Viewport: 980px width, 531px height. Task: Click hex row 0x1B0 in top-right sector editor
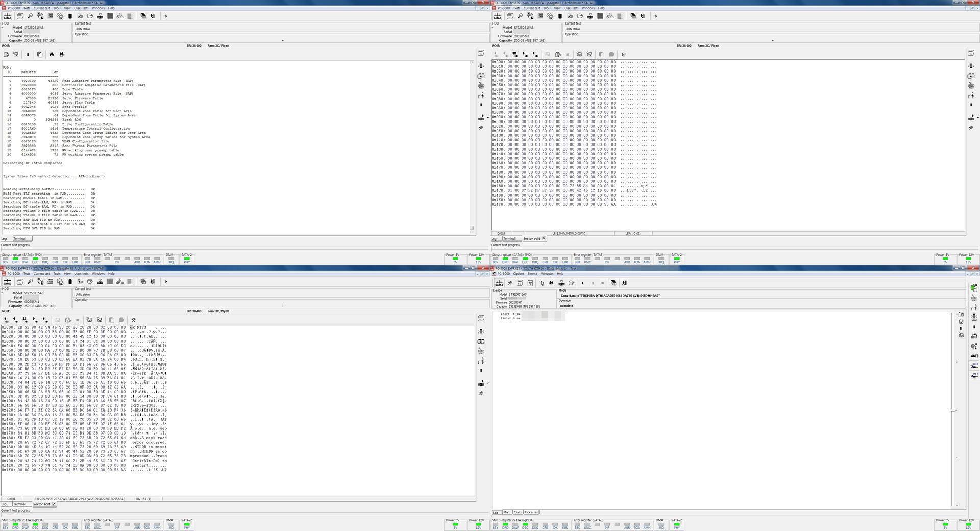pos(574,186)
